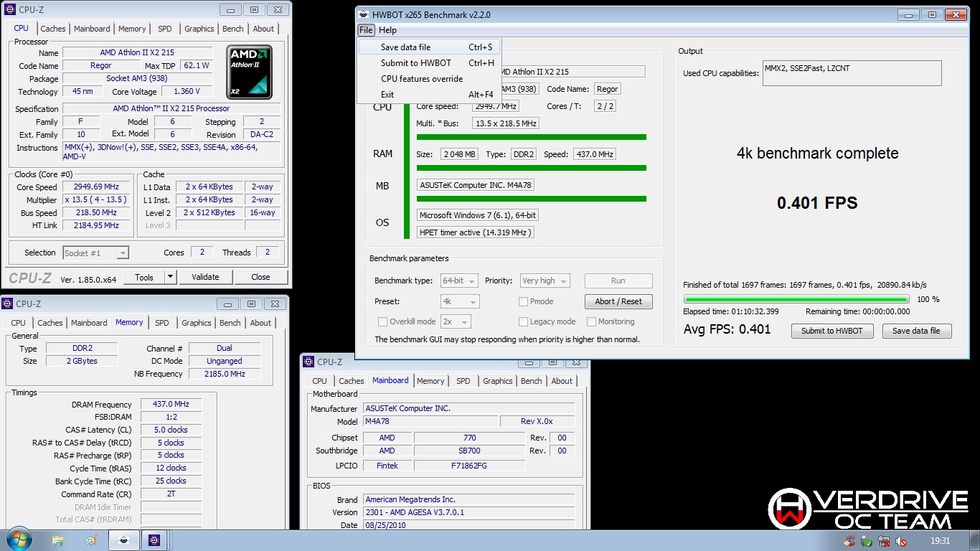Choose Save data file from File menu
980x551 pixels.
click(429, 47)
